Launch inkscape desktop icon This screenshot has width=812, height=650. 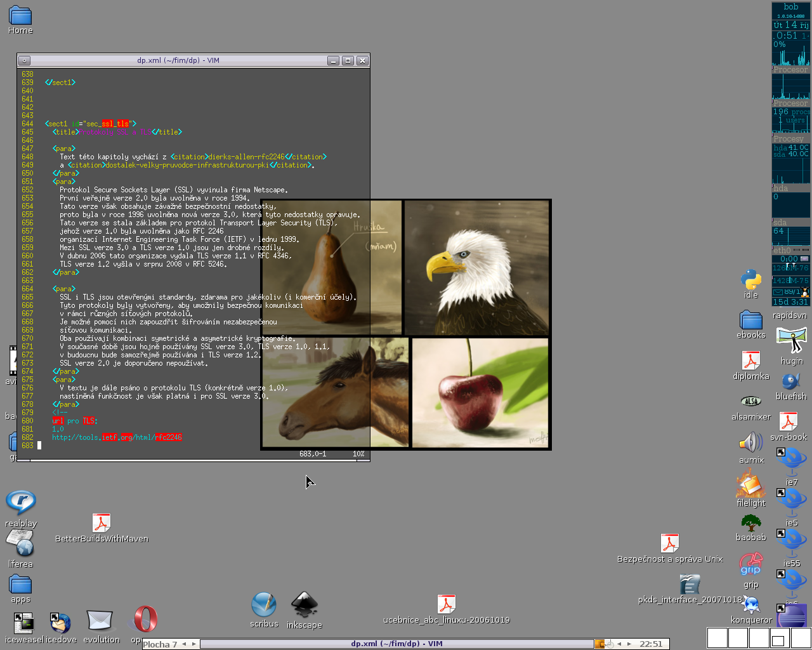304,604
